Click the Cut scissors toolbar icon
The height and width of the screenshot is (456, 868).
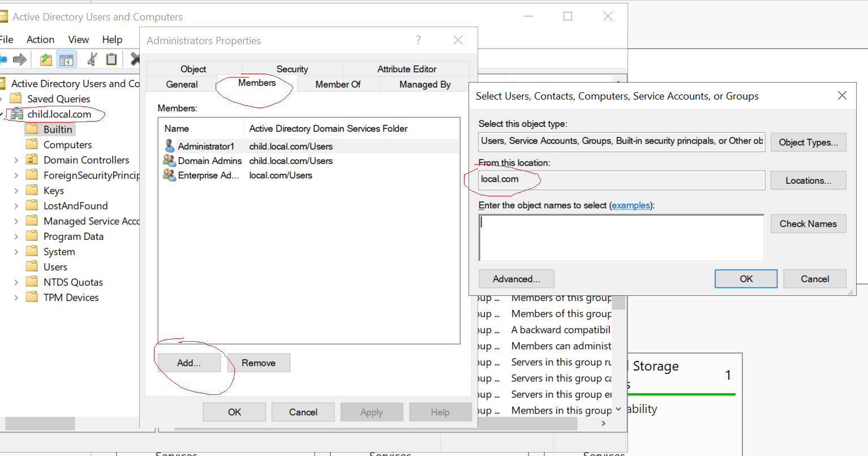(92, 59)
